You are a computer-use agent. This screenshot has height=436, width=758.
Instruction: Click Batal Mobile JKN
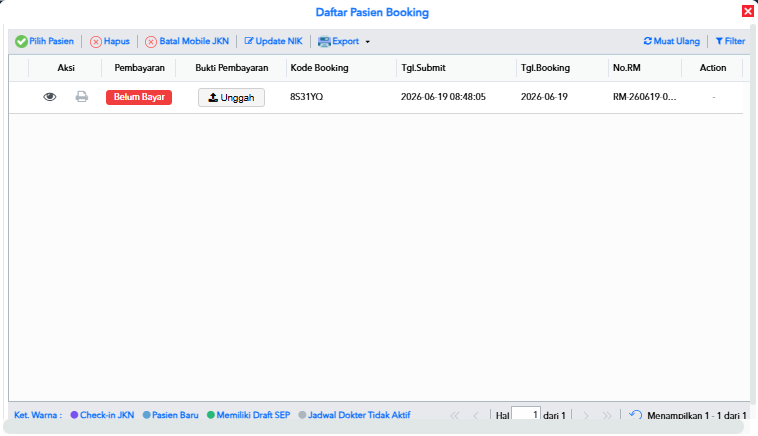pos(187,42)
